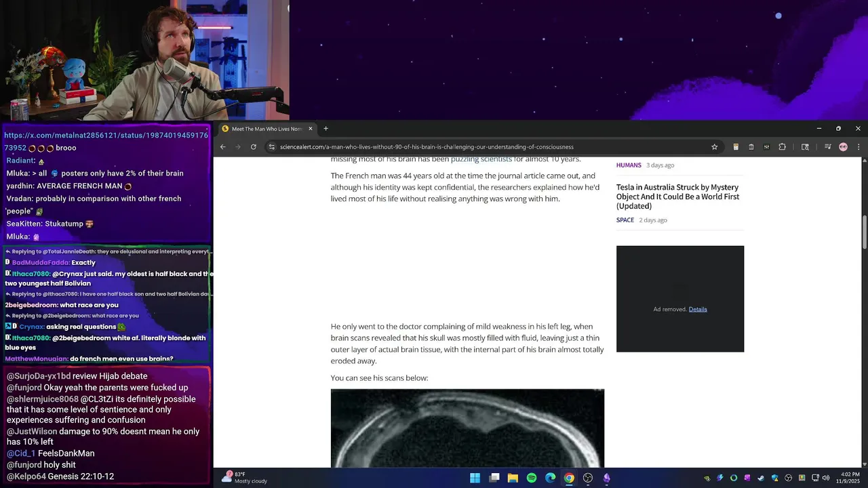
Task: Click the brain scan image
Action: coord(467,428)
